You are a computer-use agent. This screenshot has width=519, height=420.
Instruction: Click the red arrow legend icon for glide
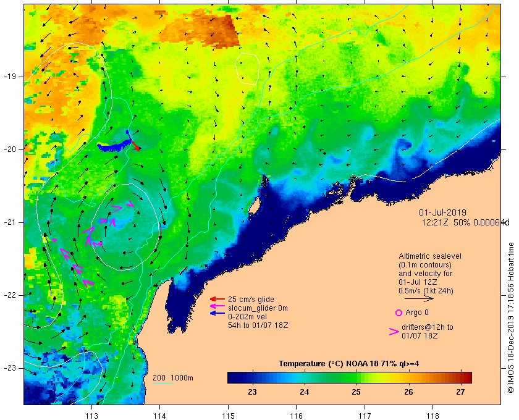coord(217,299)
